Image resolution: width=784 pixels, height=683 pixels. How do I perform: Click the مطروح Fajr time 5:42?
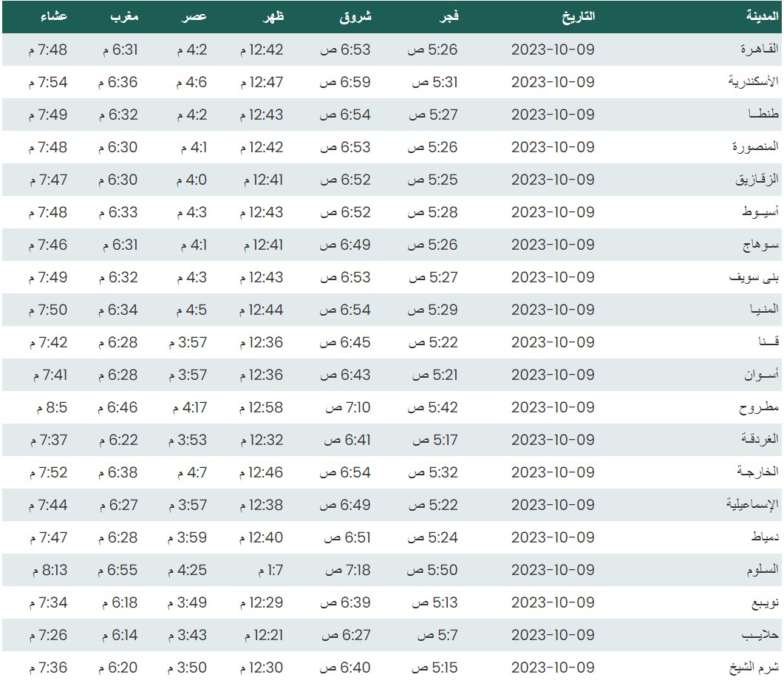tap(434, 407)
